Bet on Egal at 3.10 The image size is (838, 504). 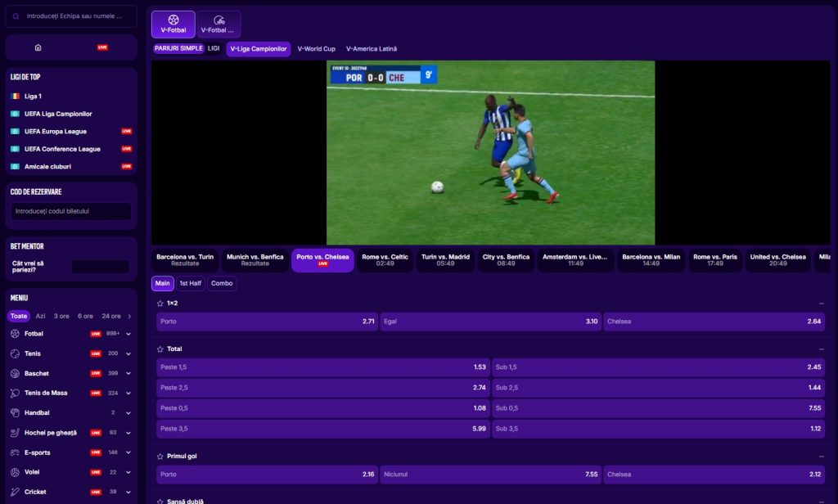pos(491,322)
